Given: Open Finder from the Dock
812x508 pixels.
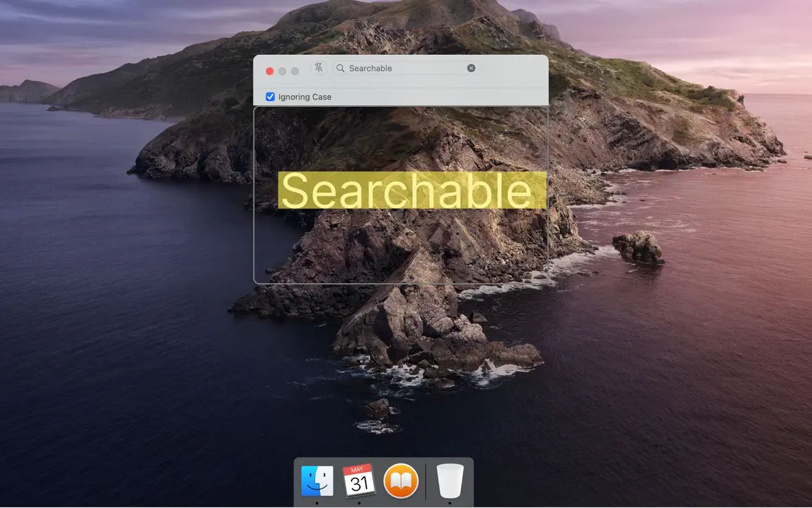Looking at the screenshot, I should pyautogui.click(x=318, y=480).
